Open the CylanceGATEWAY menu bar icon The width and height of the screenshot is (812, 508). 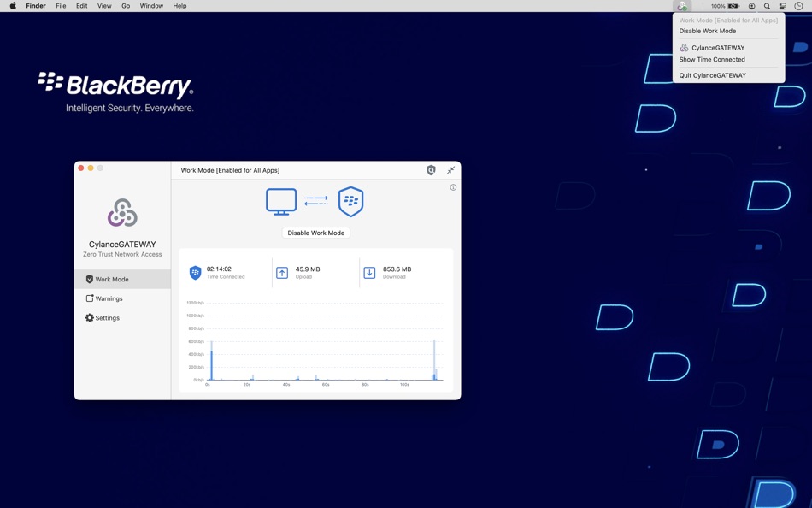coord(682,6)
